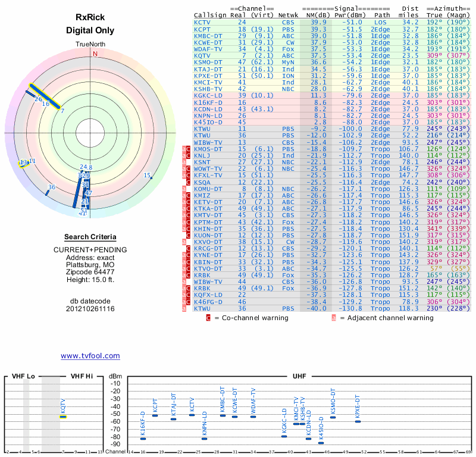Click the KSMO-DT marker in the UHF chart
The height and width of the screenshot is (457, 476).
click(x=333, y=418)
